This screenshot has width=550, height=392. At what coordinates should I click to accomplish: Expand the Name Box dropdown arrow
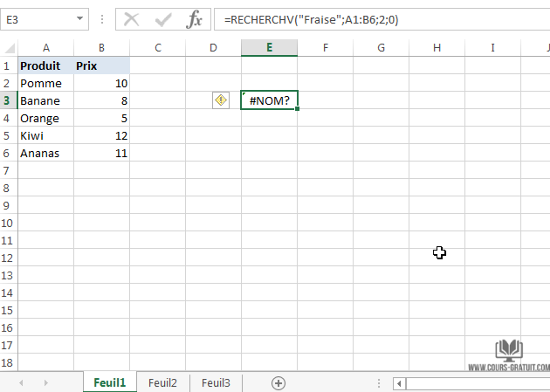[x=80, y=18]
